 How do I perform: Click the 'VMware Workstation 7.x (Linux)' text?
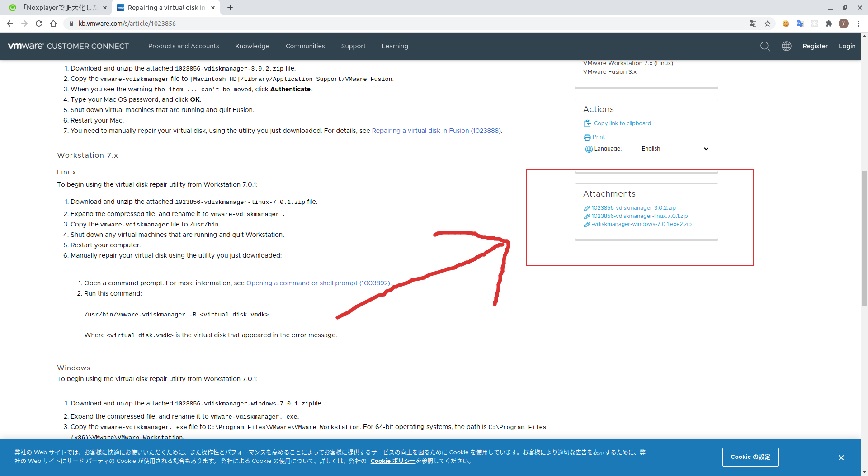click(x=628, y=63)
